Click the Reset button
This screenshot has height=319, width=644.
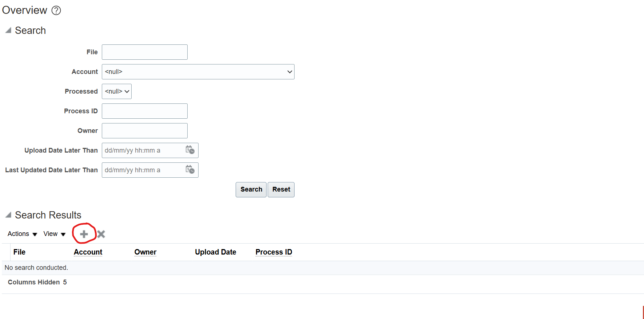[x=281, y=189]
